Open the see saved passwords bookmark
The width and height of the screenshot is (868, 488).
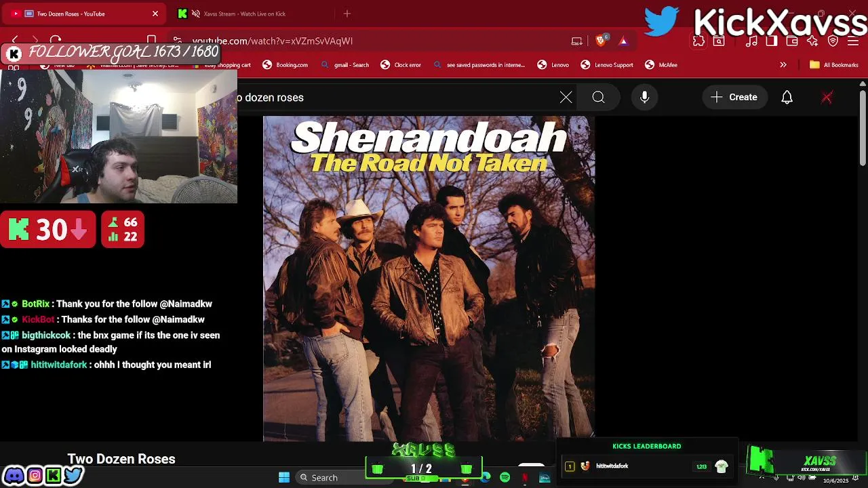tap(479, 65)
